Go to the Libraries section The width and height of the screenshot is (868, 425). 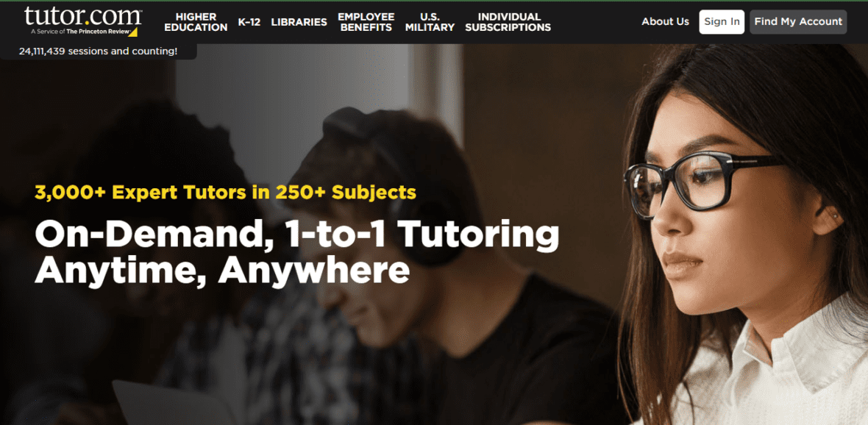[x=299, y=22]
